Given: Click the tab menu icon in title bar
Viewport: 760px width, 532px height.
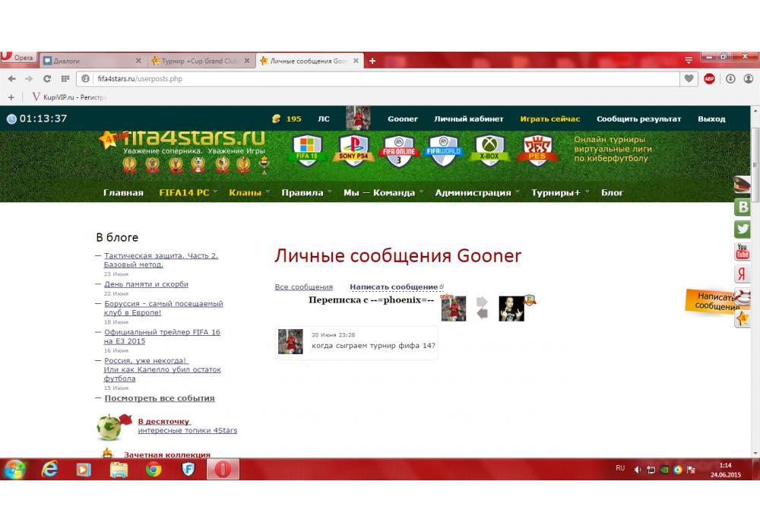Looking at the screenshot, I should (x=689, y=60).
